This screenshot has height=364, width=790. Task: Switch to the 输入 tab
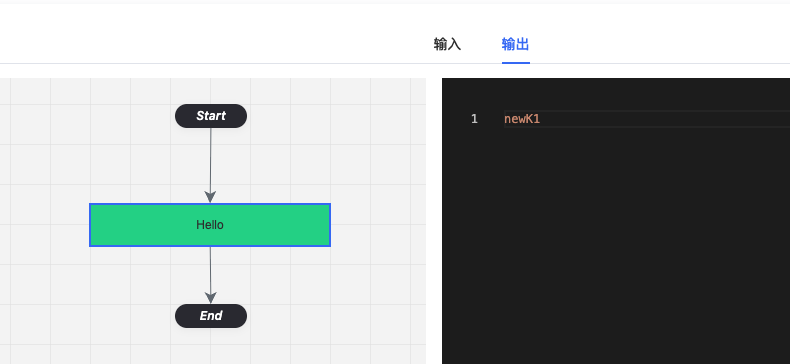[447, 44]
